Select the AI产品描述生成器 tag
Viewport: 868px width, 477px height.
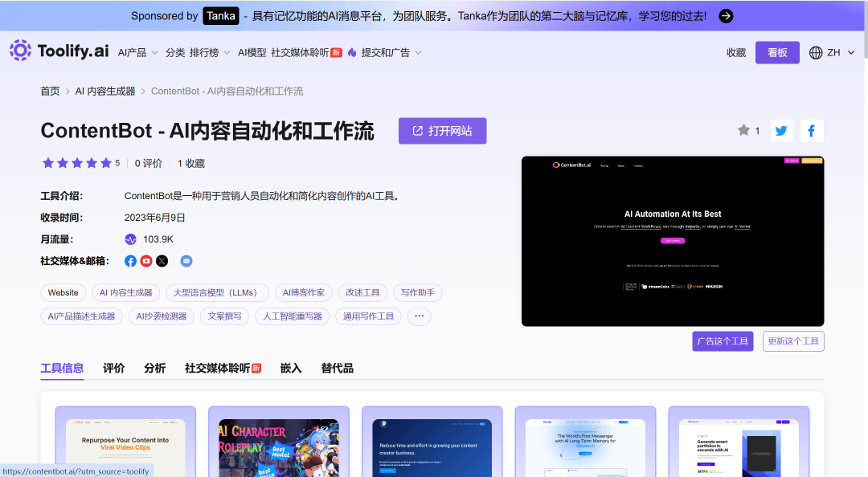pyautogui.click(x=81, y=316)
